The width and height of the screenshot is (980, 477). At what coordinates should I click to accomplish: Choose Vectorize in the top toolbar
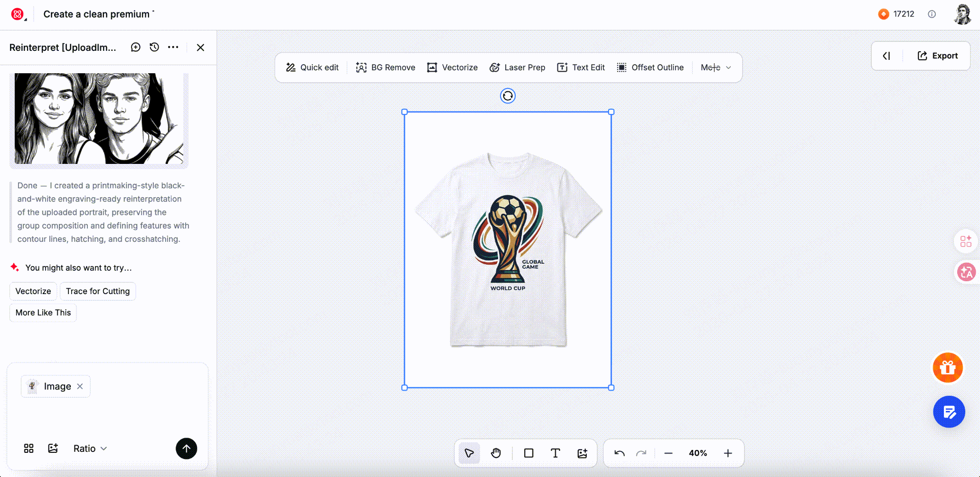click(x=452, y=67)
